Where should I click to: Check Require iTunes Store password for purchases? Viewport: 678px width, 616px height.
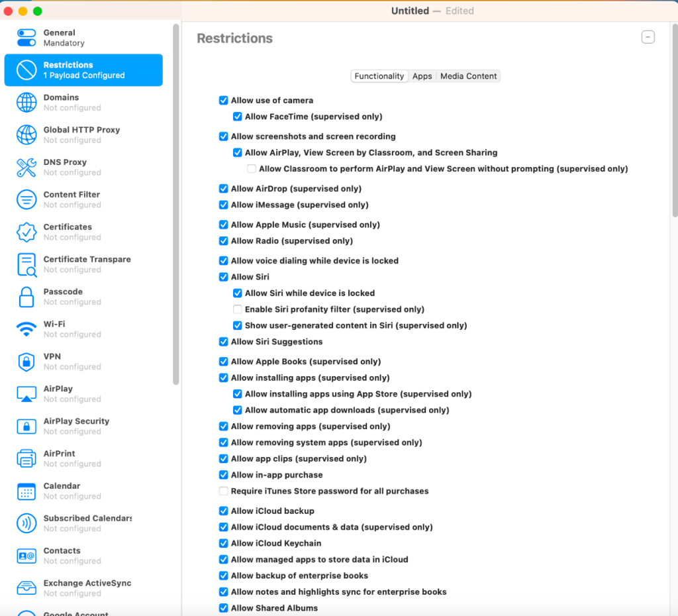click(x=224, y=491)
